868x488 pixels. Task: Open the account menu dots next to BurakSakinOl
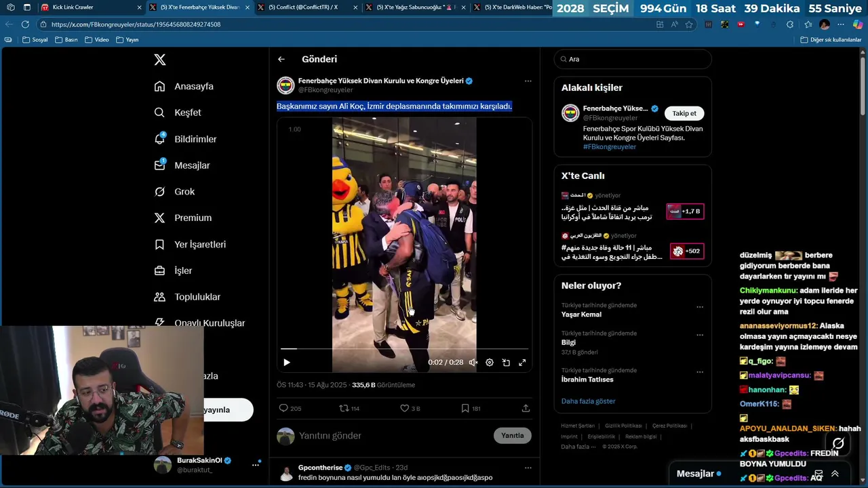click(256, 464)
